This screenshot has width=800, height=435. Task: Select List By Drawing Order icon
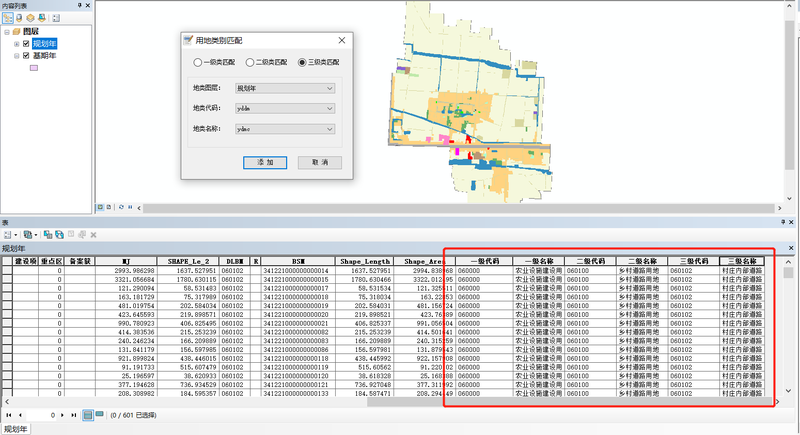point(8,18)
